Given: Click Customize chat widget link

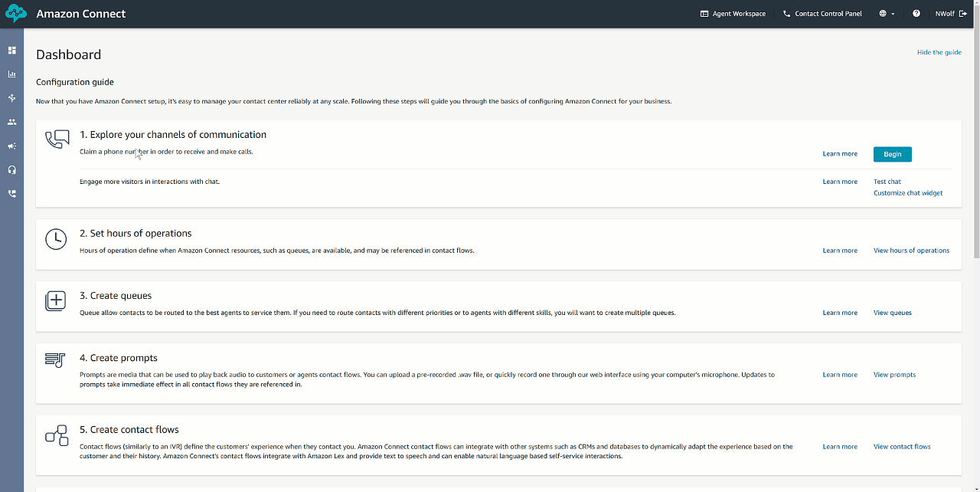Looking at the screenshot, I should [x=908, y=193].
